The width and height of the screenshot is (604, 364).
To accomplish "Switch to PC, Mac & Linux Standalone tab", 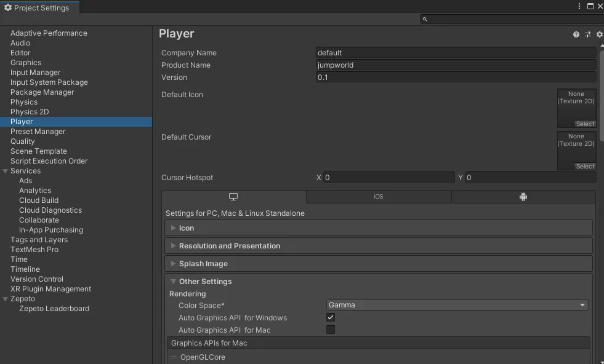I will pos(234,197).
